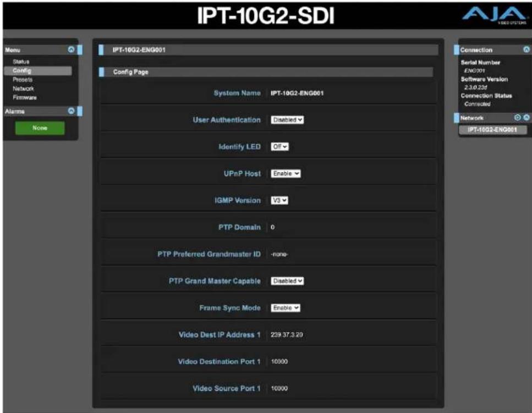Click the Network panel refresh icon
This screenshot has height=413, width=532.
click(x=517, y=118)
